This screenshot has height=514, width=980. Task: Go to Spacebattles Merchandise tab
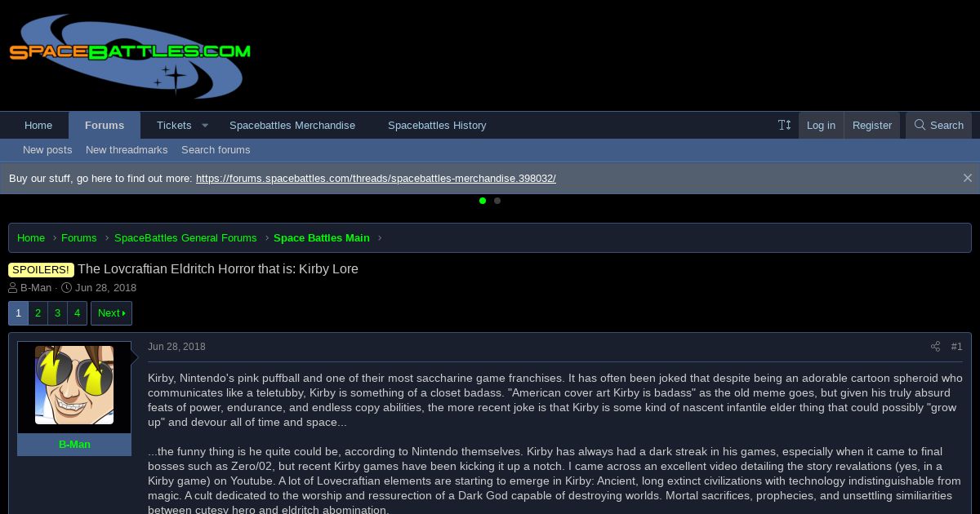pos(292,125)
